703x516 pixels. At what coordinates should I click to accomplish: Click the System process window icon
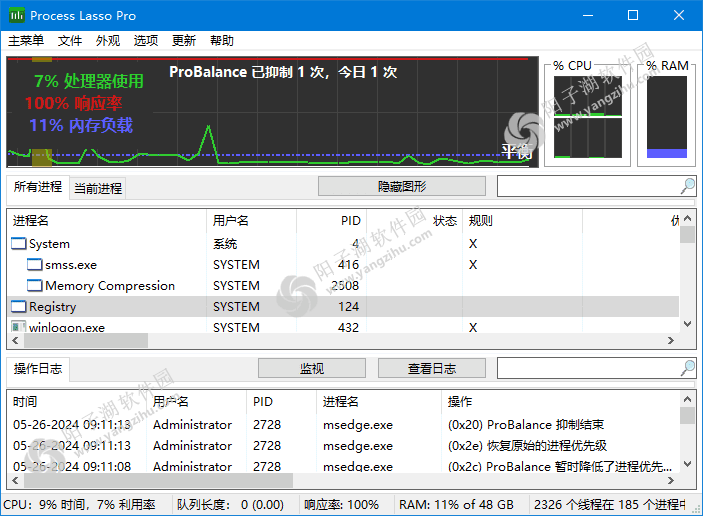[x=19, y=243]
